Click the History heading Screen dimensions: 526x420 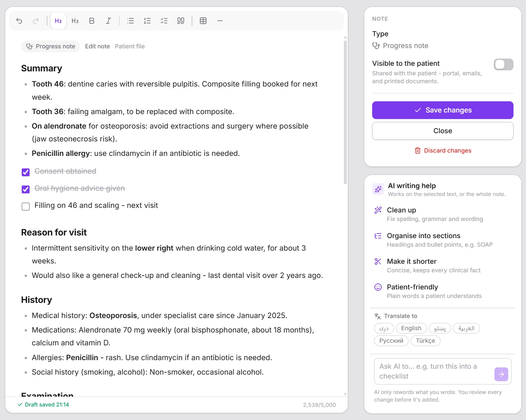[x=36, y=300]
